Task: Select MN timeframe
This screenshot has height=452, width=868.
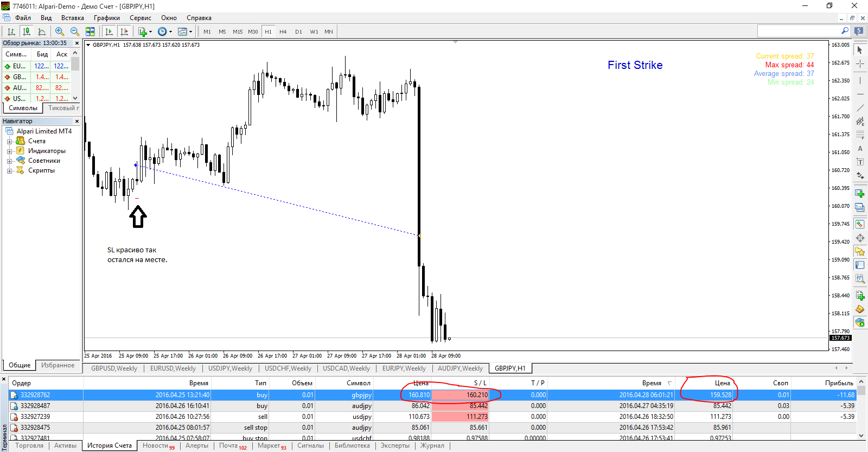Action: click(x=329, y=31)
